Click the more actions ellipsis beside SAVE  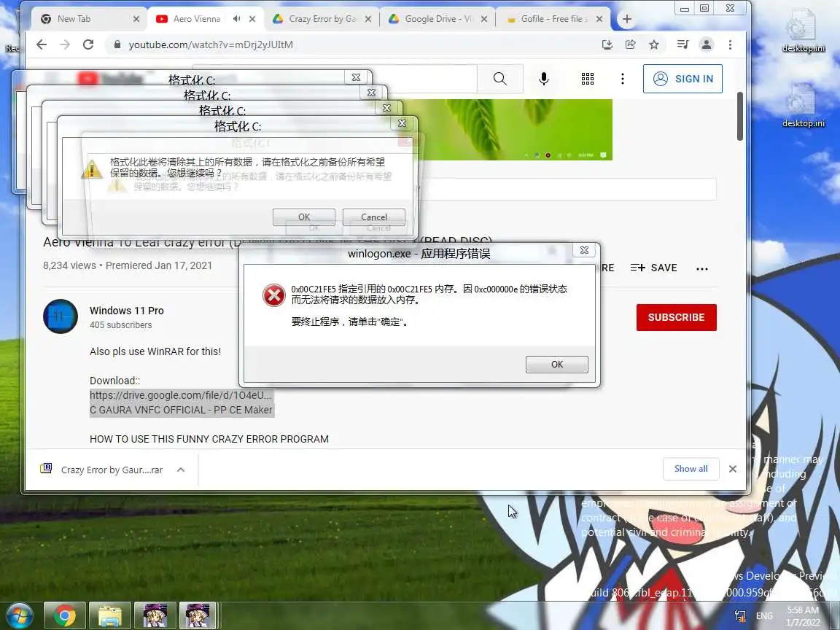[701, 268]
